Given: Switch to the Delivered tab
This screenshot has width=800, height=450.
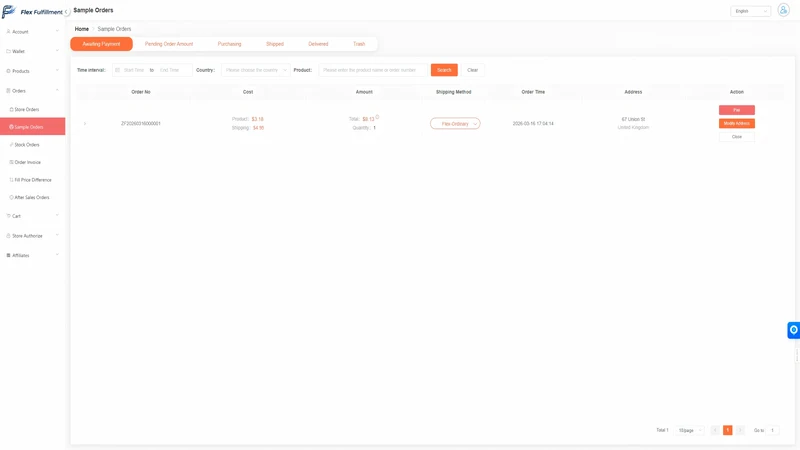Looking at the screenshot, I should pos(318,44).
